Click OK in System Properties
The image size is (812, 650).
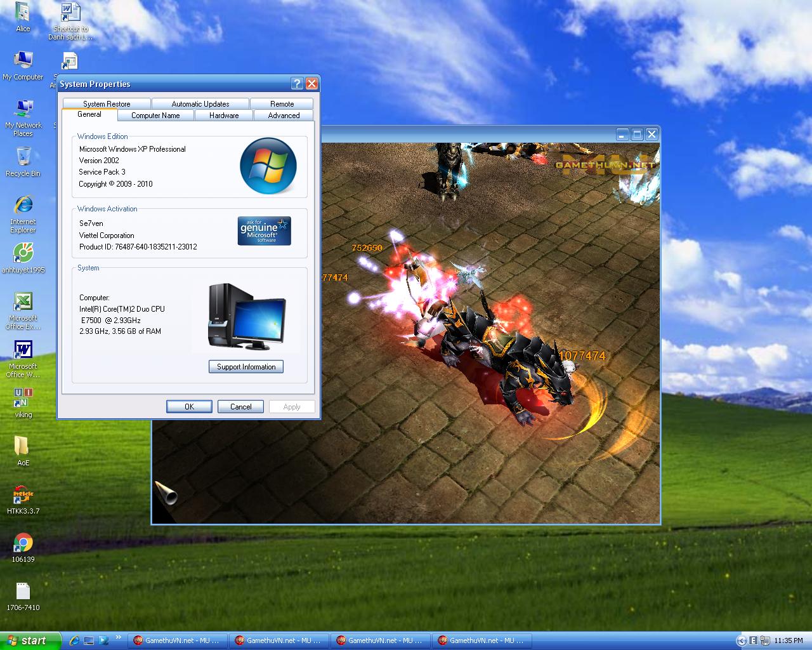[x=189, y=407]
